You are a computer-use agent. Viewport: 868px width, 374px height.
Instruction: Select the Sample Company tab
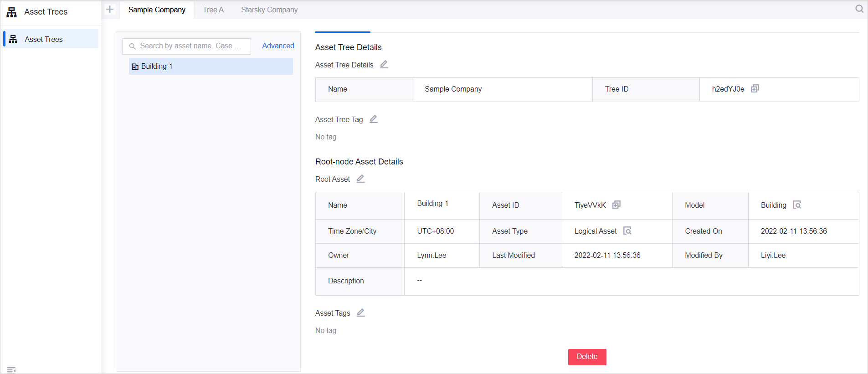click(x=157, y=10)
